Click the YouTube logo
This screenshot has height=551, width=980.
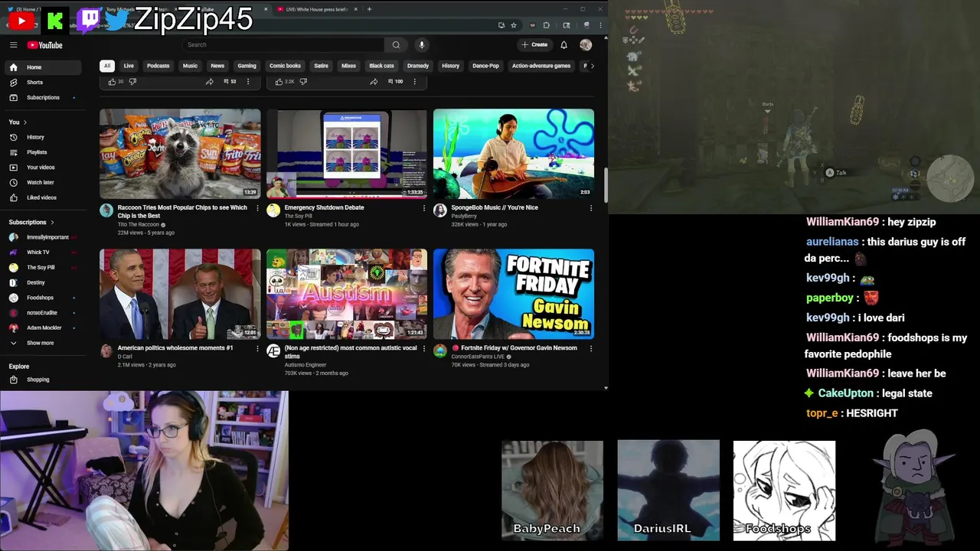click(x=45, y=45)
